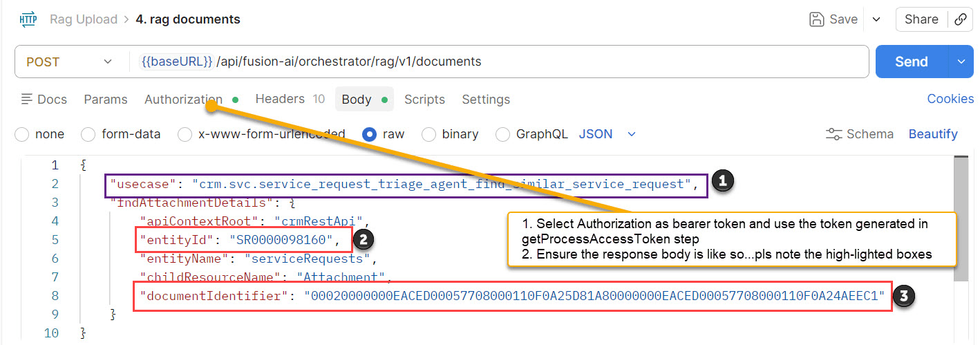Select the form-data body option
The image size is (980, 345).
point(88,134)
